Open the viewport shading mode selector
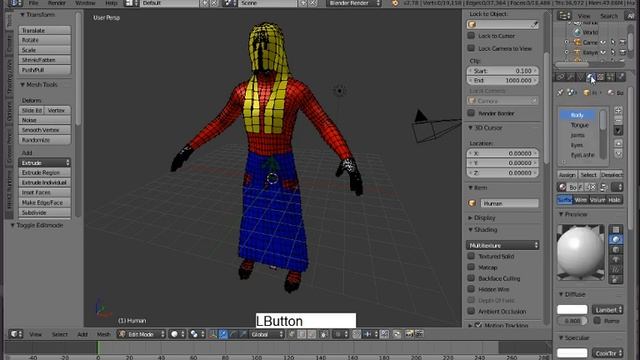 (x=177, y=334)
